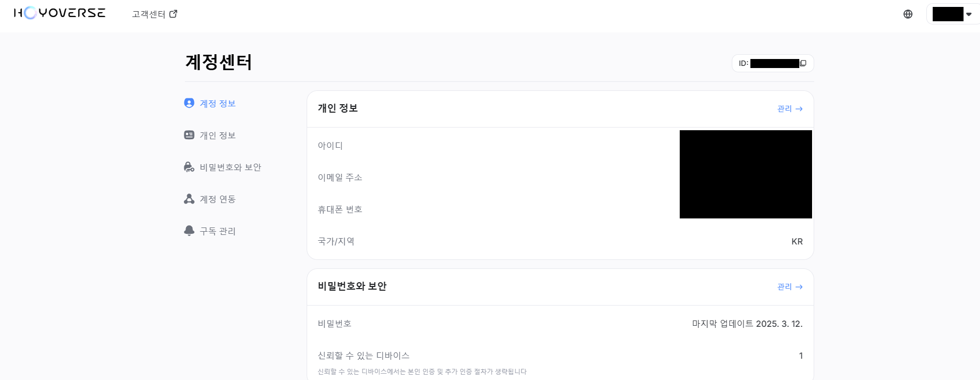980x380 pixels.
Task: Click the 국가/지역 KR value
Action: [797, 241]
